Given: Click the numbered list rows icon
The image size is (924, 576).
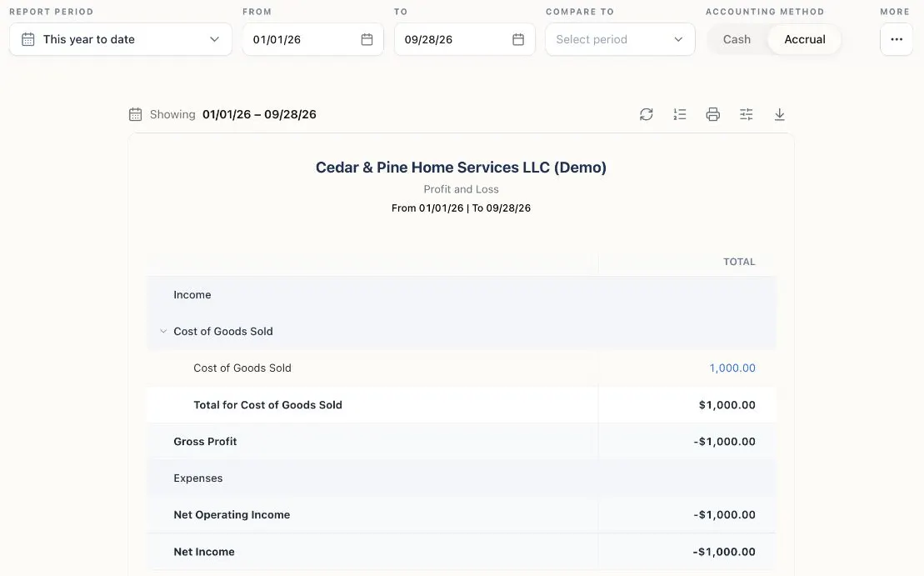Looking at the screenshot, I should (x=679, y=114).
